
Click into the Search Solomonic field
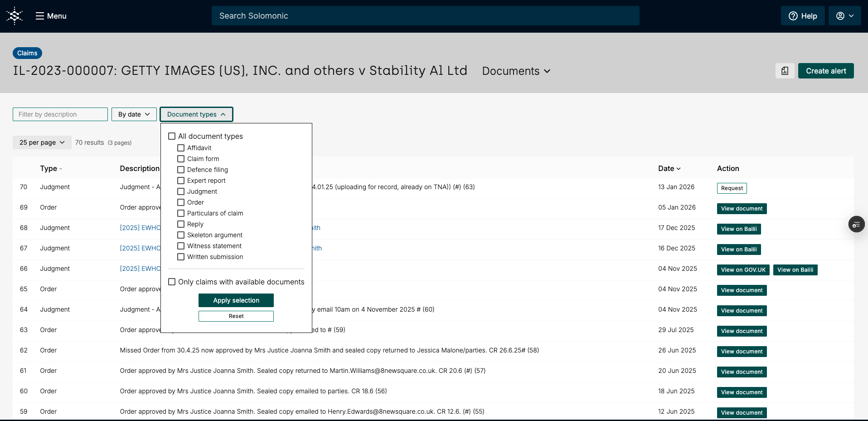(425, 16)
